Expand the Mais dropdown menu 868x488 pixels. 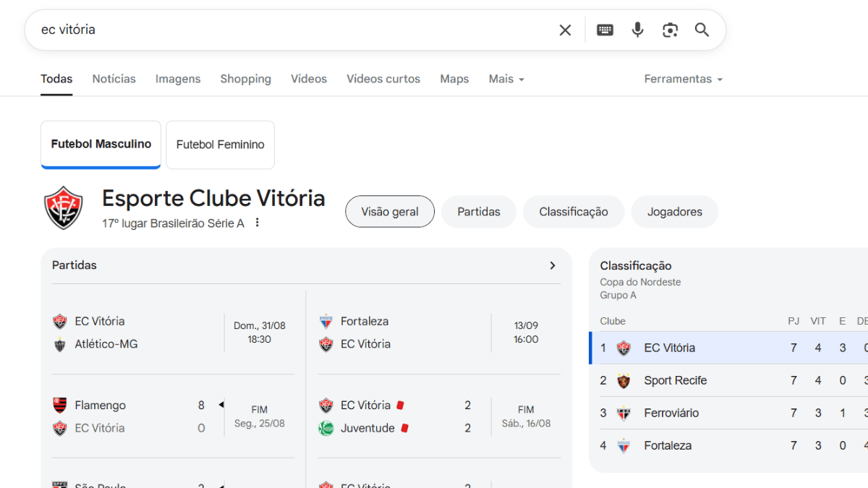[x=506, y=79]
